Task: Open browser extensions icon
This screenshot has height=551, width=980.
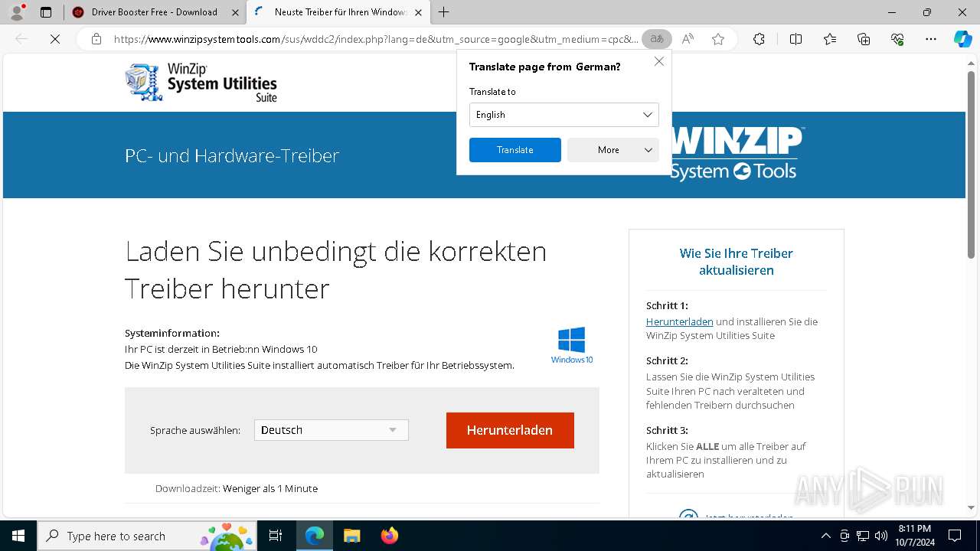Action: pyautogui.click(x=759, y=39)
